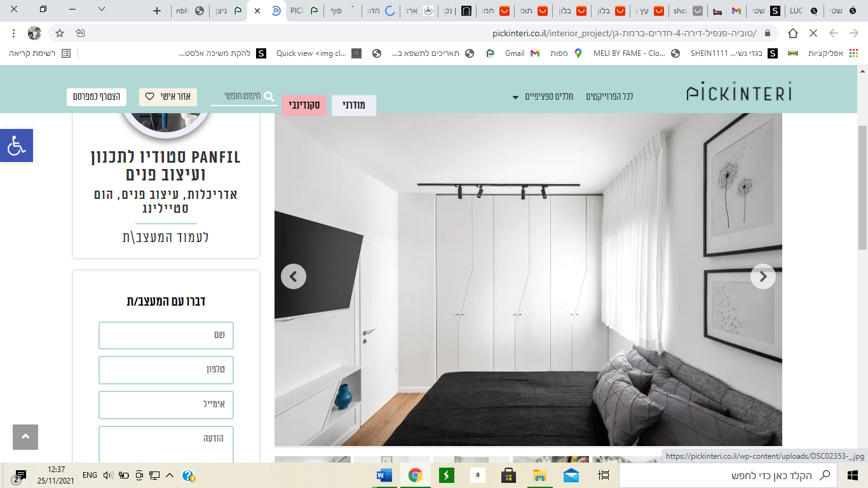The width and height of the screenshot is (868, 488).
Task: Open File Explorer from the taskbar
Action: pos(539,475)
